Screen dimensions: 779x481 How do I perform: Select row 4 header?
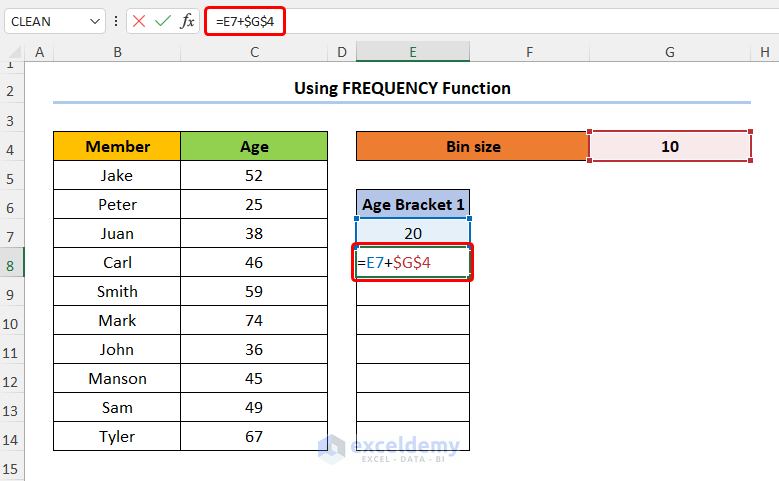[12, 147]
